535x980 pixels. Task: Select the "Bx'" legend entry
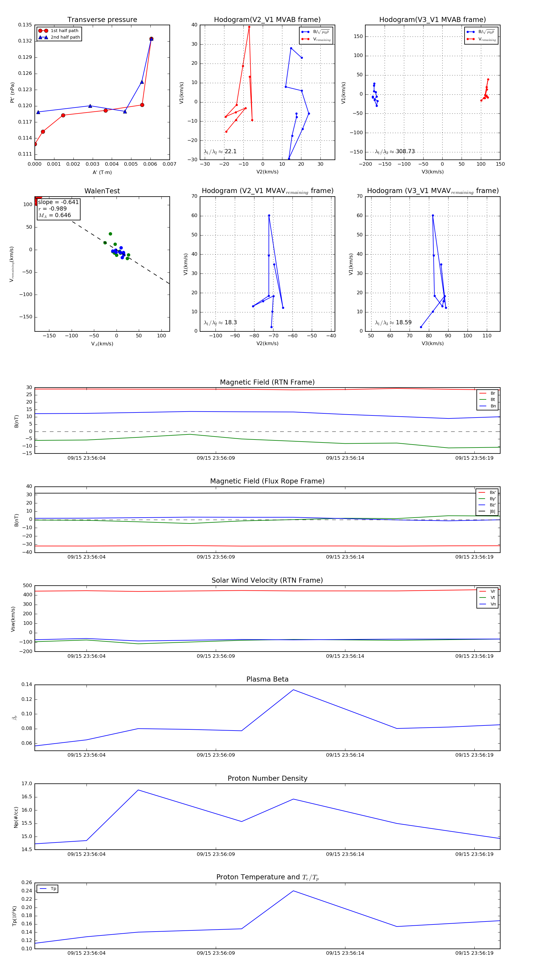pyautogui.click(x=487, y=492)
